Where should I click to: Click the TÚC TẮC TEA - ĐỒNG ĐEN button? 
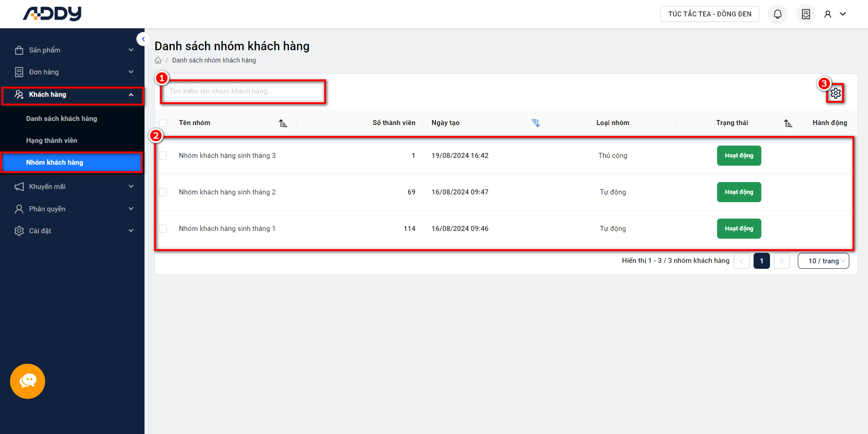tap(709, 14)
